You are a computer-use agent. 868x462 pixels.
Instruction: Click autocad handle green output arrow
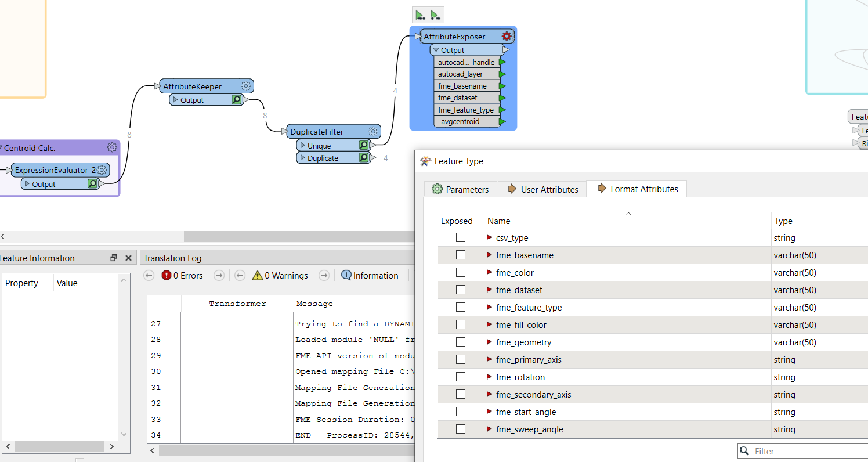pyautogui.click(x=502, y=62)
